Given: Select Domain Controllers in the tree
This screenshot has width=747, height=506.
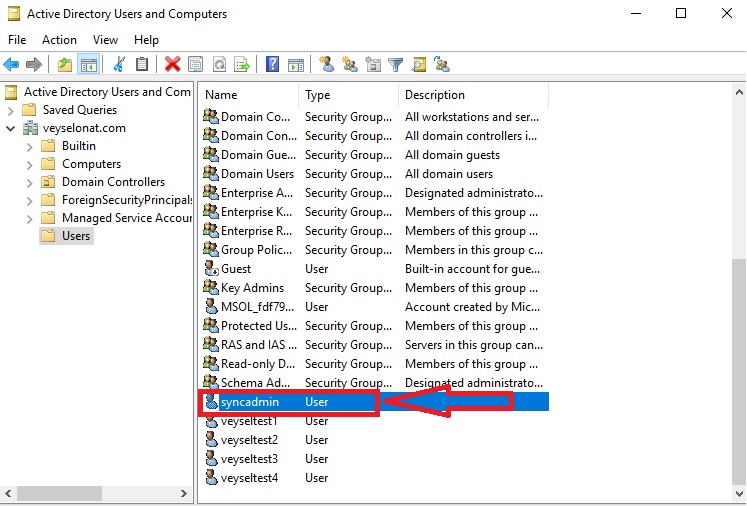Looking at the screenshot, I should click(x=103, y=182).
